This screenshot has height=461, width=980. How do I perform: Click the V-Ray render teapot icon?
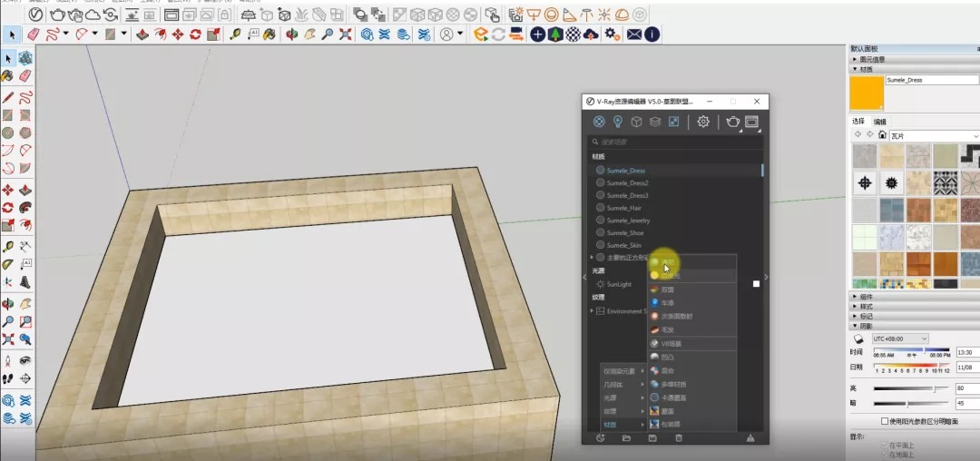(732, 122)
